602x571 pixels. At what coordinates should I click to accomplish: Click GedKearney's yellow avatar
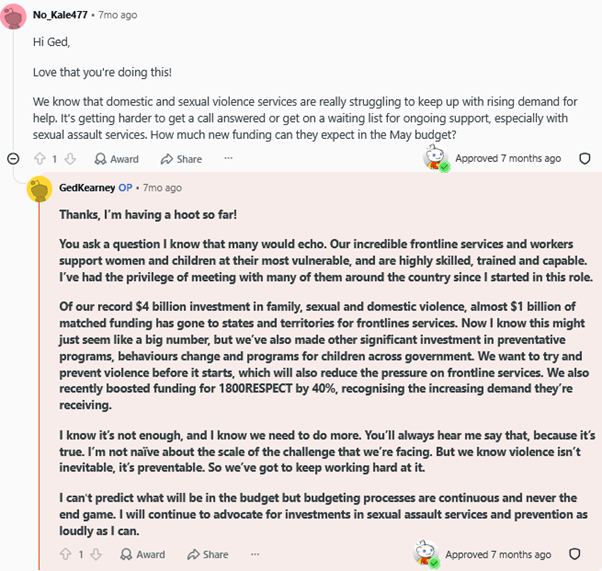click(40, 189)
